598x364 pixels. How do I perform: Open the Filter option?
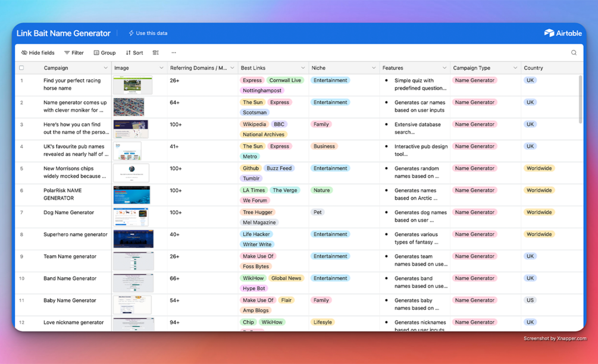[x=74, y=52]
